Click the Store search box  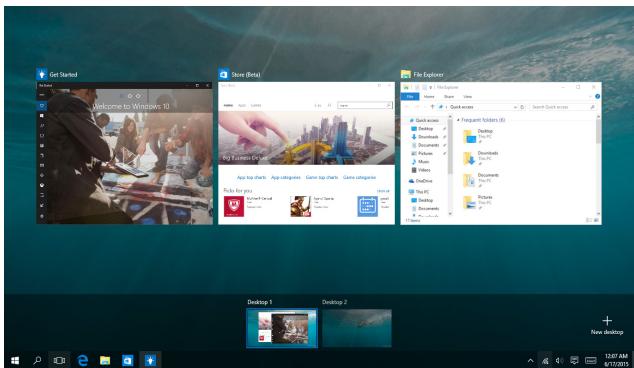click(x=365, y=105)
